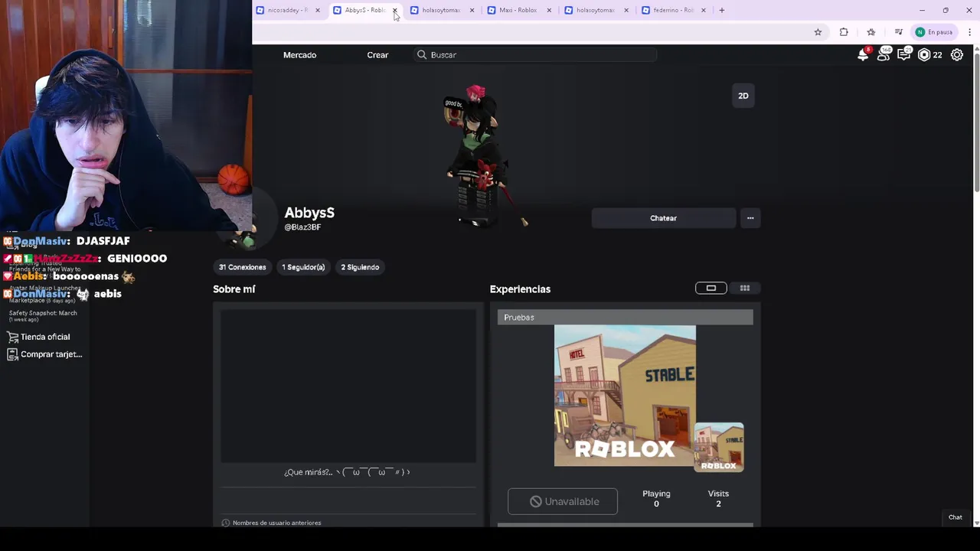The width and height of the screenshot is (980, 551).
Task: Switch experiences to slideshow view
Action: click(710, 288)
